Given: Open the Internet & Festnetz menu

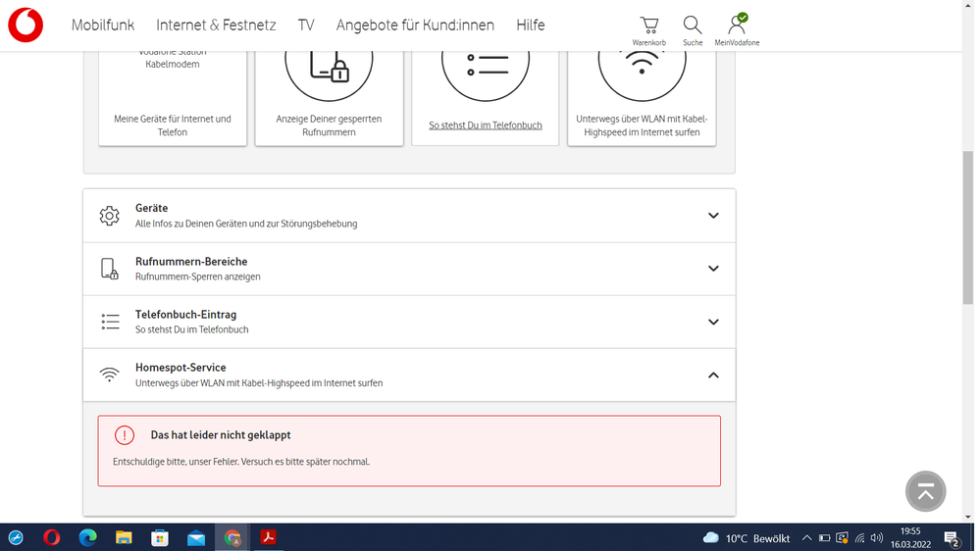Looking at the screenshot, I should [216, 25].
